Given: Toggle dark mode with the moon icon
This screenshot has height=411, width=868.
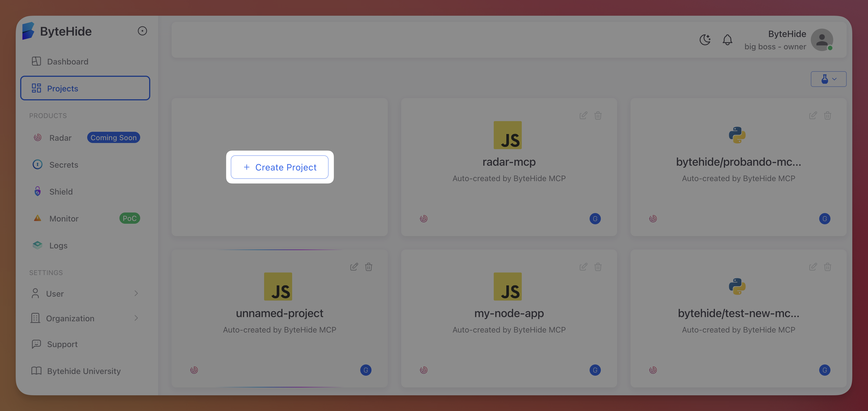Looking at the screenshot, I should (705, 40).
